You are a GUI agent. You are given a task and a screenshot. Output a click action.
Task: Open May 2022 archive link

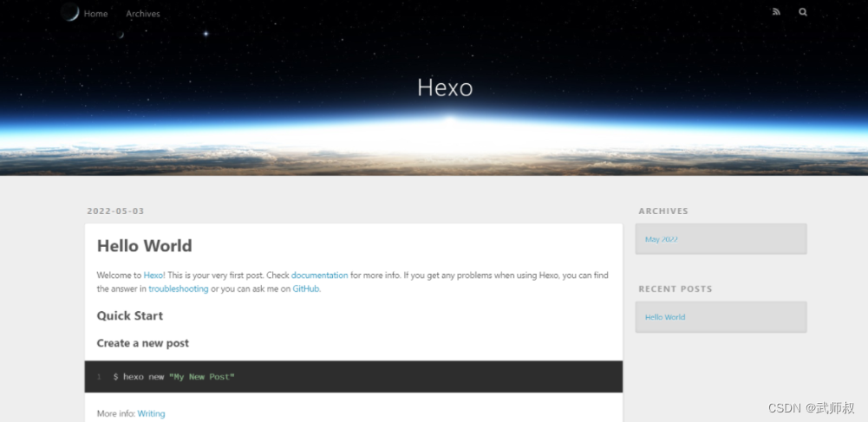pos(661,239)
